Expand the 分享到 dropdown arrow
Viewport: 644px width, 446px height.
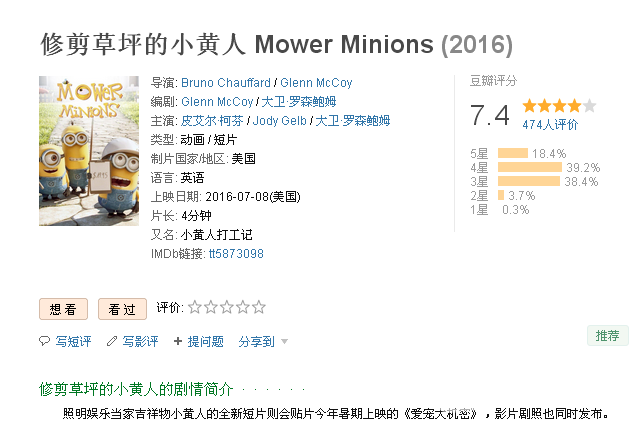click(x=284, y=342)
